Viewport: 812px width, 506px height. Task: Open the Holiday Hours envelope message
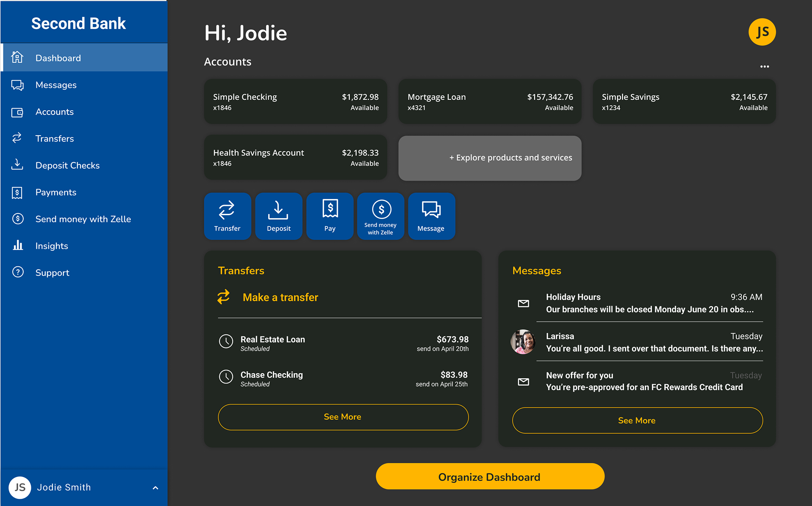click(x=523, y=304)
